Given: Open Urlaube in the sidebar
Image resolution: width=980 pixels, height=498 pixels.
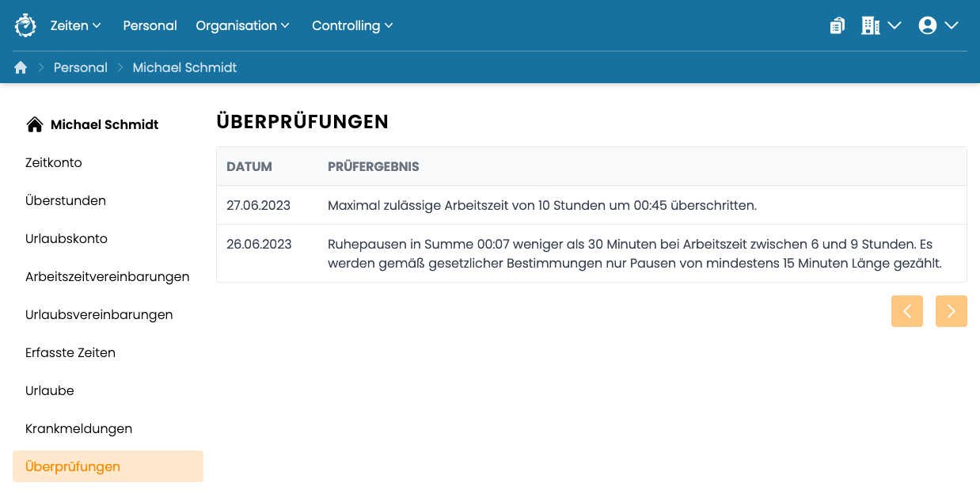Looking at the screenshot, I should tap(50, 390).
